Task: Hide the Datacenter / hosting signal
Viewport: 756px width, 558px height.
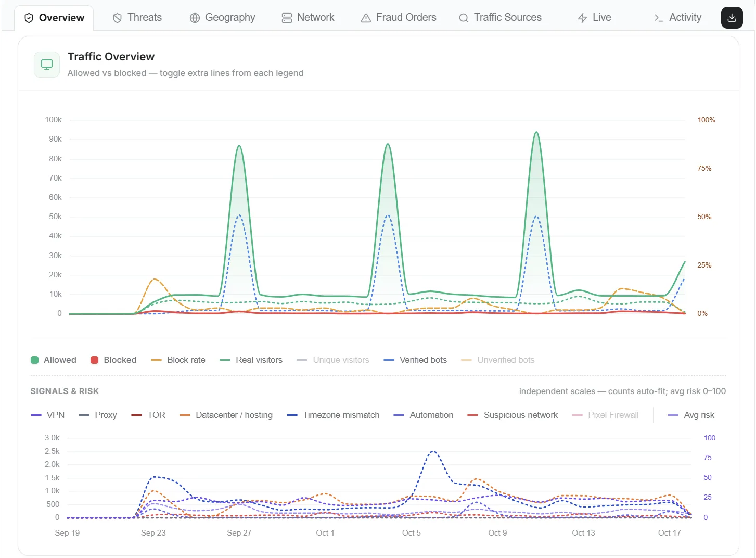Action: point(226,415)
